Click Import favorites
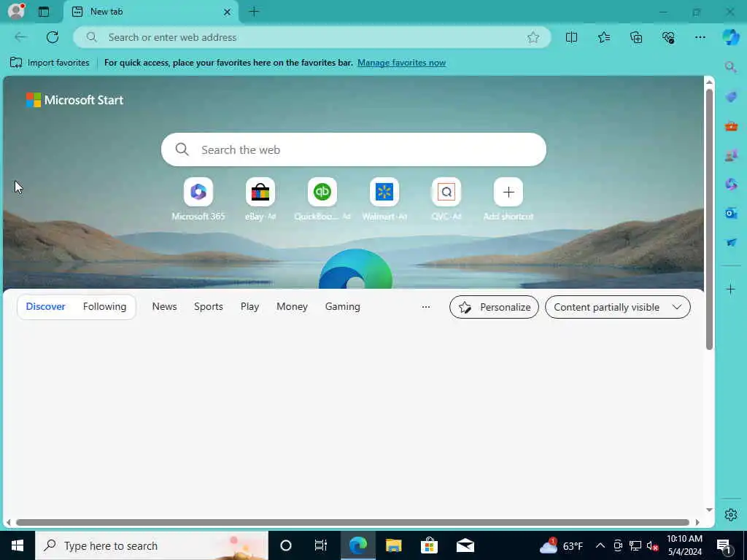Screen dimensions: 747x560 50,63
